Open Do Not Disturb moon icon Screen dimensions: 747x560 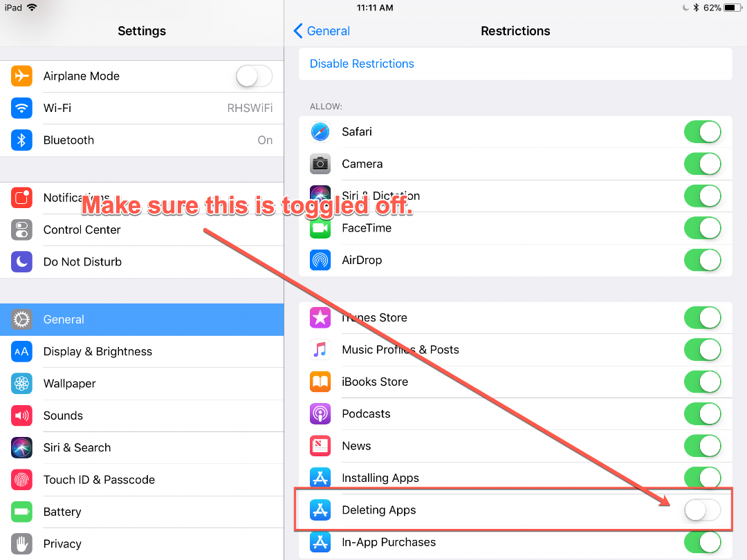pos(21,261)
